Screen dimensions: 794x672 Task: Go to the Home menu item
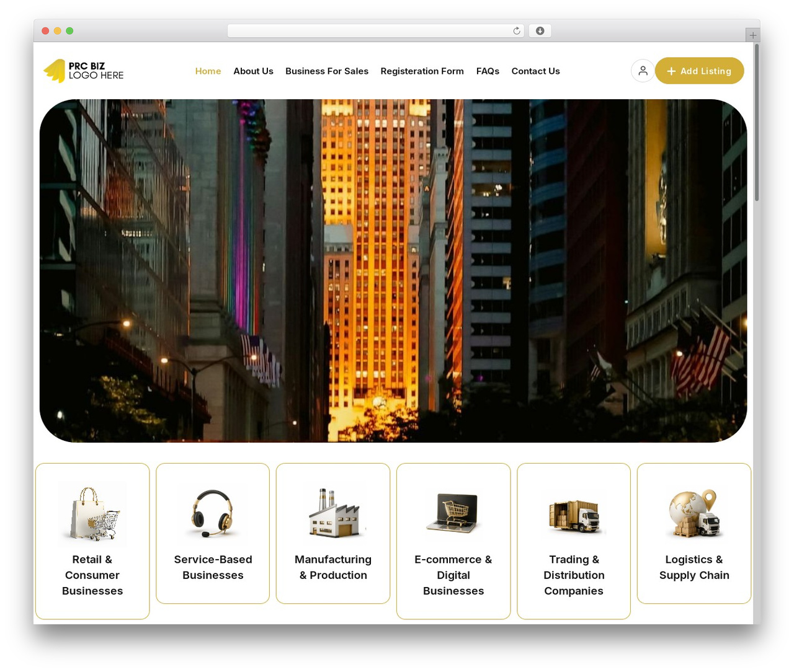(x=208, y=71)
